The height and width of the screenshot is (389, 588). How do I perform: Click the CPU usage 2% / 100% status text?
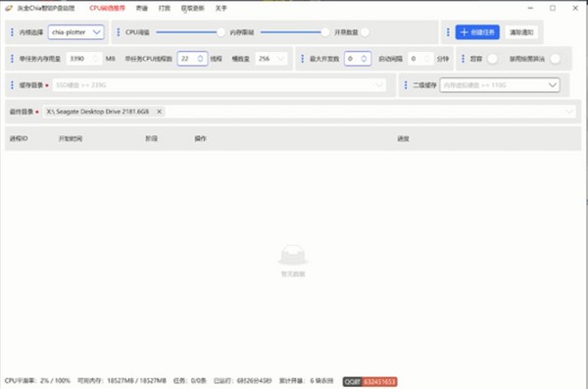pyautogui.click(x=37, y=381)
